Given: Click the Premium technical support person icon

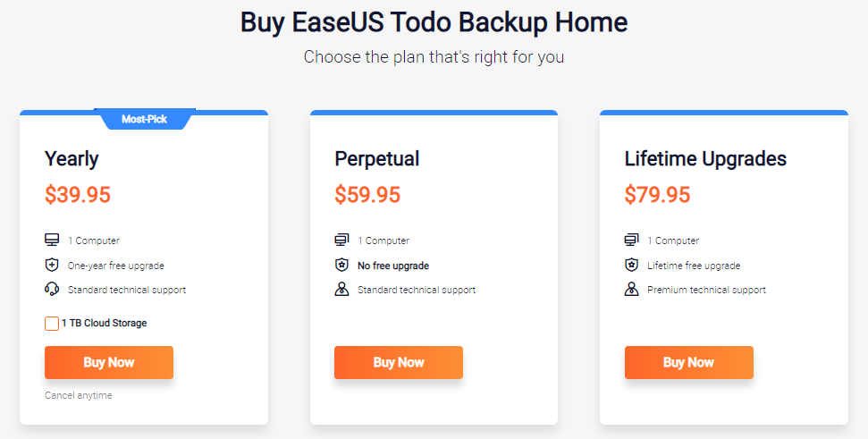Looking at the screenshot, I should coord(632,289).
